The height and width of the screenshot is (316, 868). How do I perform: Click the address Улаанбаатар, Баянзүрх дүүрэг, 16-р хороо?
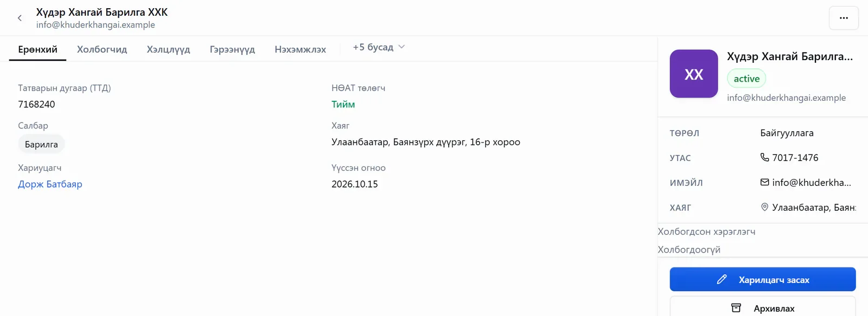(426, 142)
